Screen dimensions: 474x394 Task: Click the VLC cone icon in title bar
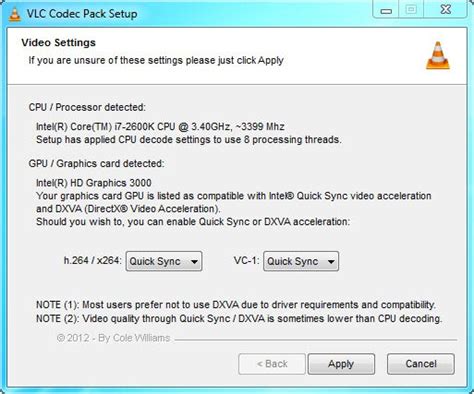14,14
